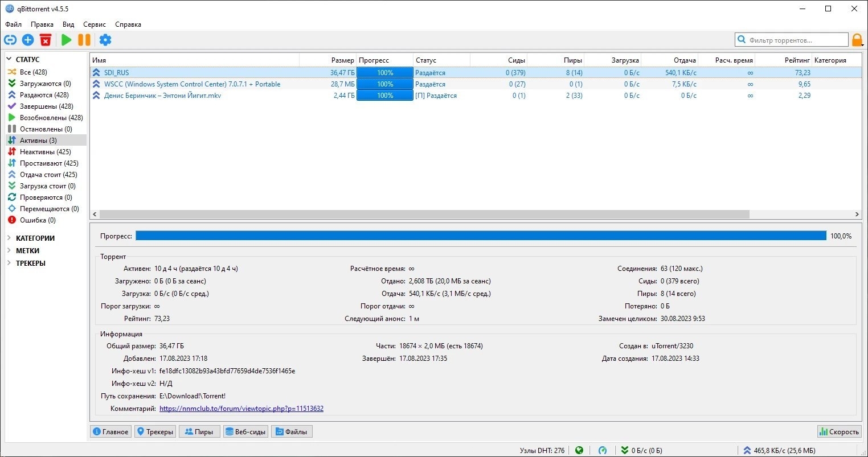Switch to the Пиры tab
This screenshot has width=868, height=457.
point(199,432)
